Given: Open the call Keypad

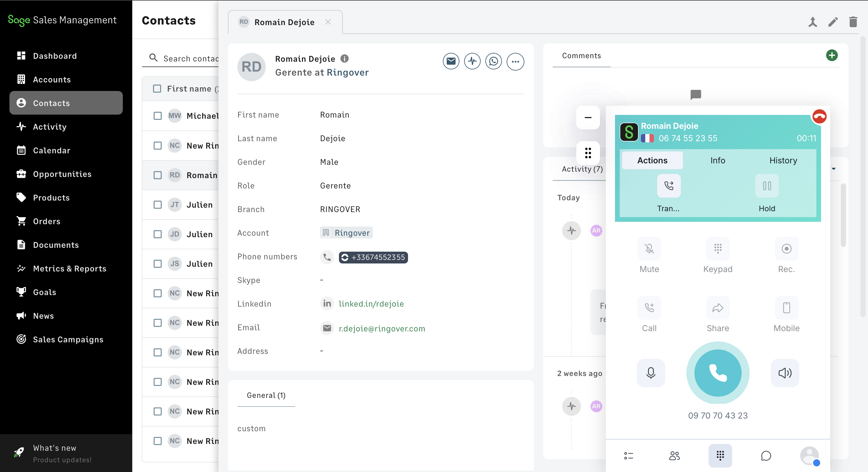Looking at the screenshot, I should pyautogui.click(x=717, y=249).
